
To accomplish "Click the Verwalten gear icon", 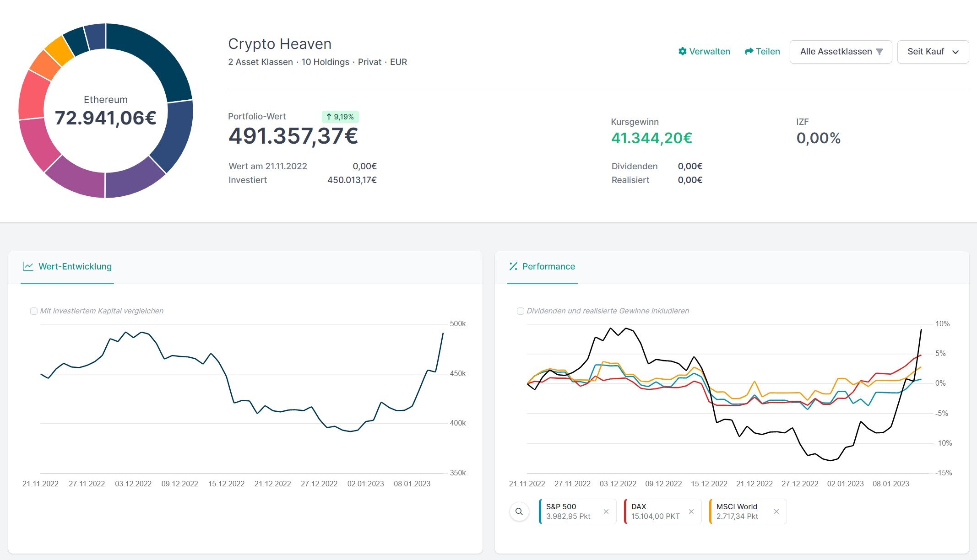I will [682, 51].
